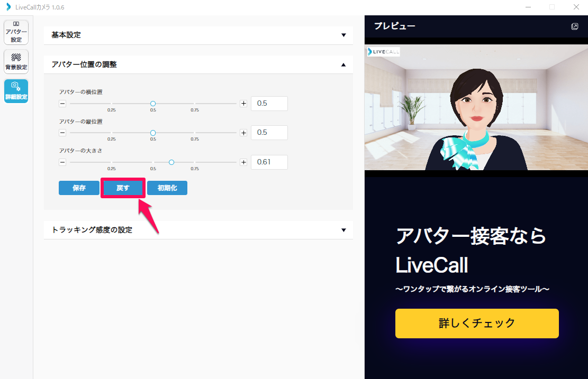Click the ワンタップで繋がるオンライン接客ツール subtitle
Viewport: 588px width, 379px height.
pyautogui.click(x=473, y=289)
